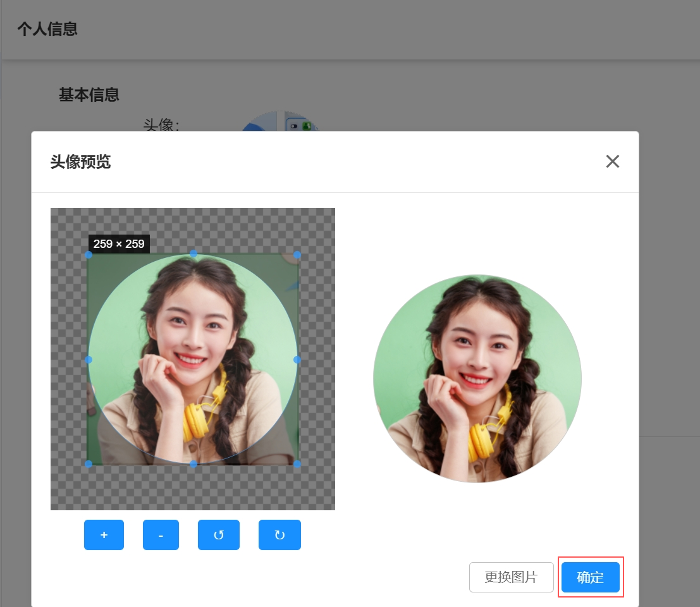Click the middle-left crop handle
700x607 pixels.
tap(89, 359)
